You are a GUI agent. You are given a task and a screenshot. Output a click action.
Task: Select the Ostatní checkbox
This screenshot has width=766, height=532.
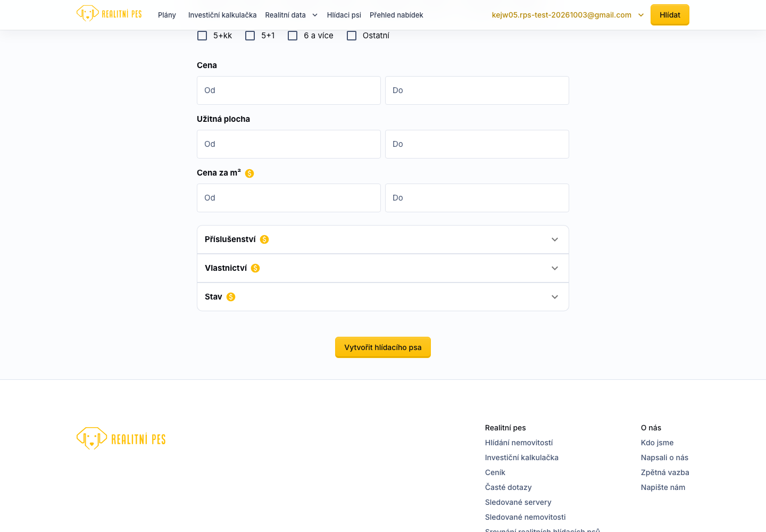352,36
